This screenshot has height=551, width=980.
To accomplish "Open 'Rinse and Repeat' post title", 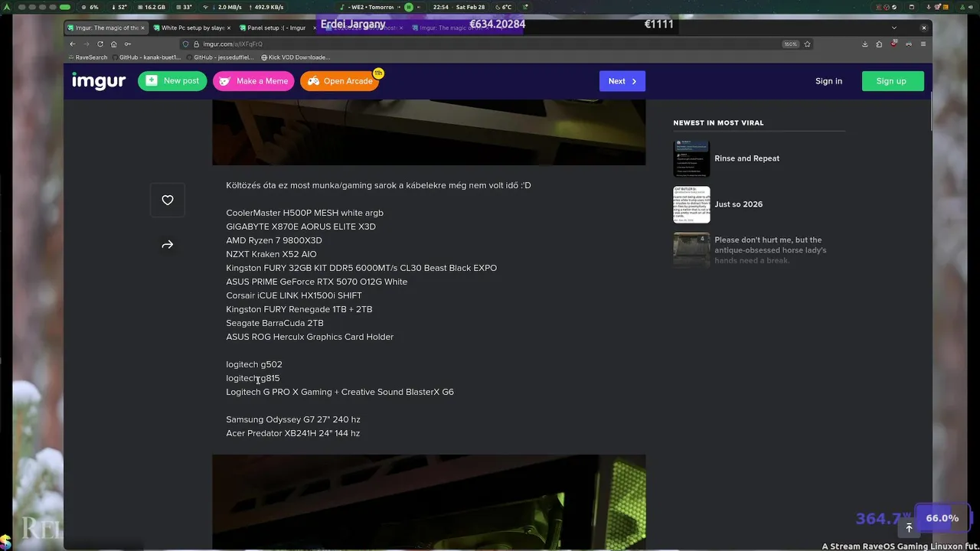I will coord(746,158).
